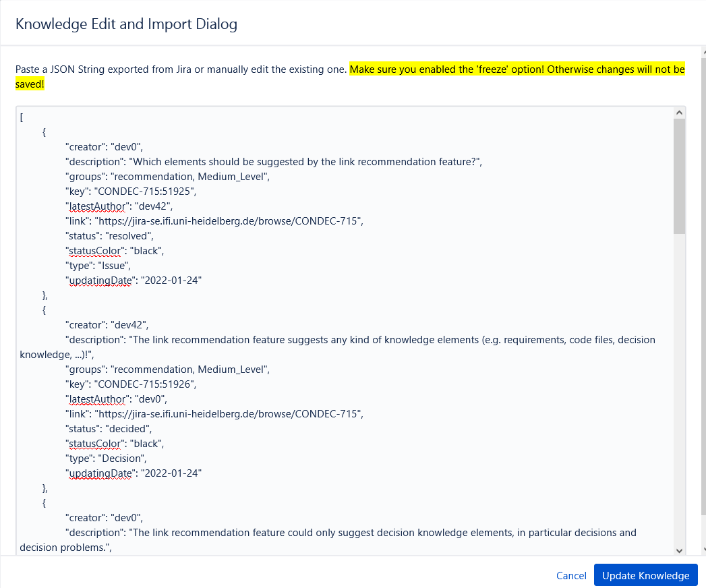Click "statusColor" line below status resolved
The image size is (706, 588).
click(x=115, y=251)
